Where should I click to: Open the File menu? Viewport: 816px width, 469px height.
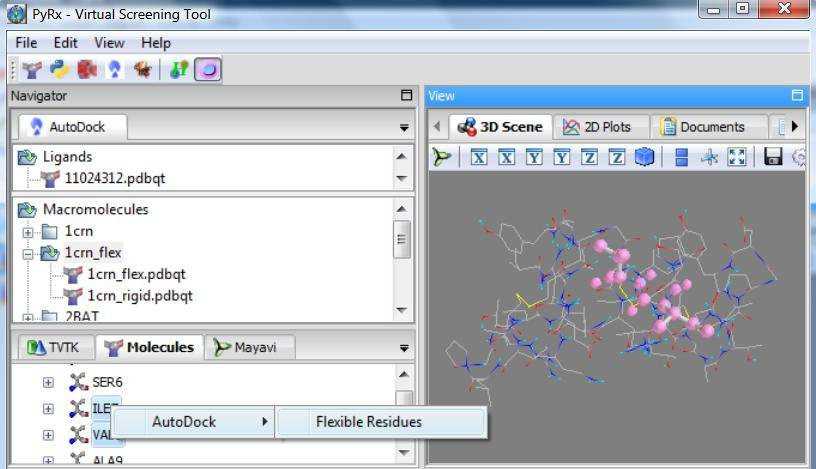(26, 43)
